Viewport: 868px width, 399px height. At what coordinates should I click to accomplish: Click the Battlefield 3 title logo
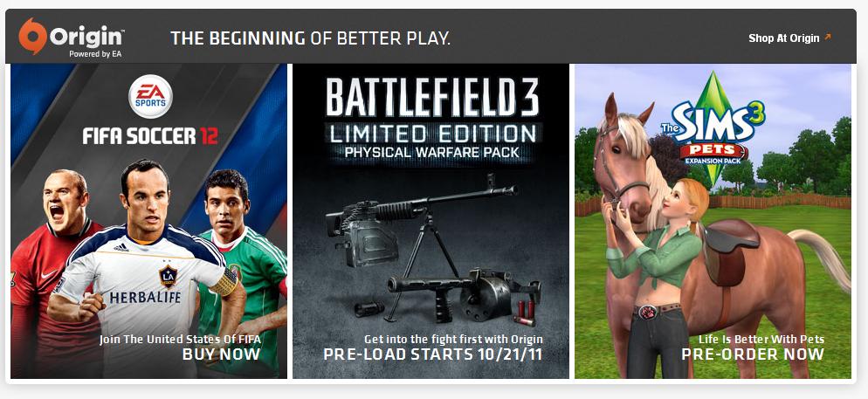coord(432,97)
